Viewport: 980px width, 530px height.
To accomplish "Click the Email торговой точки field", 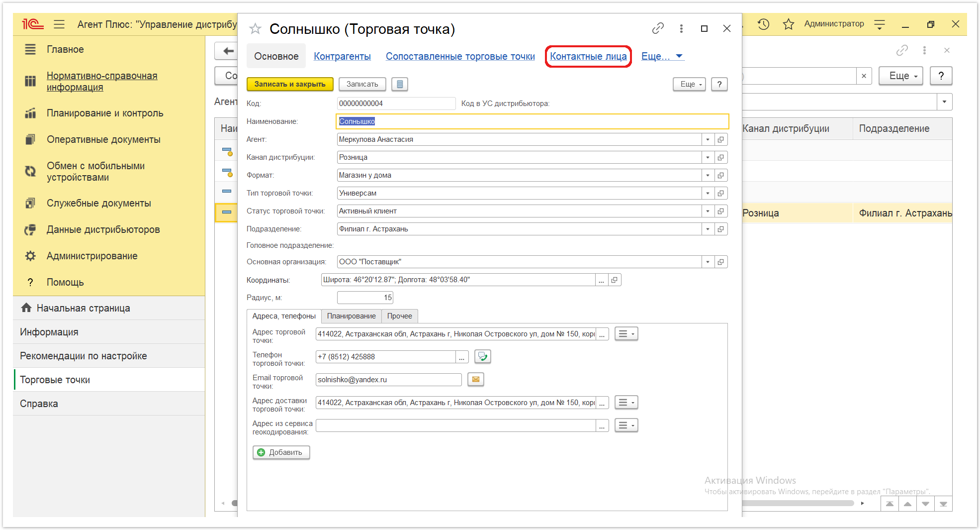I will [388, 380].
